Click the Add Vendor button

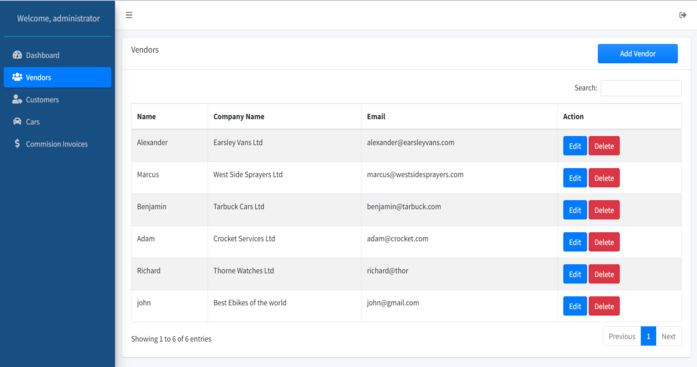[x=637, y=53]
